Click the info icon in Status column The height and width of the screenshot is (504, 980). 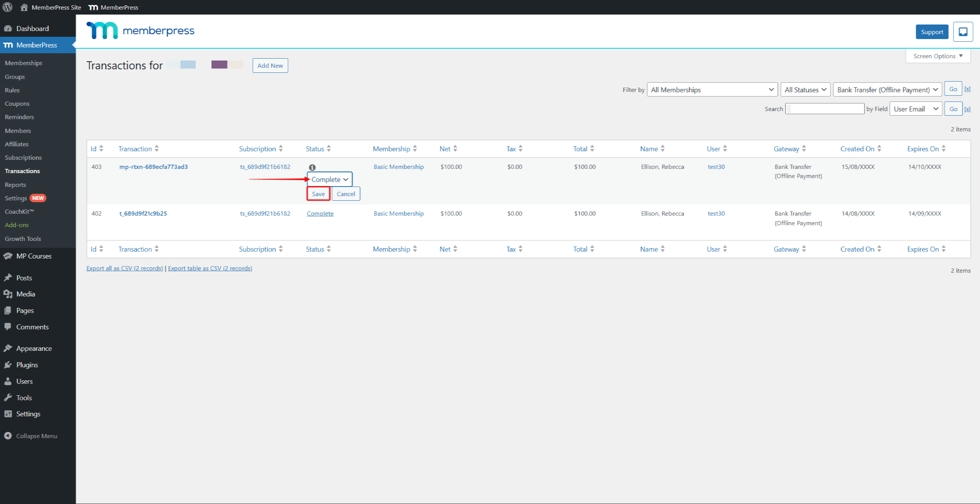coord(312,167)
